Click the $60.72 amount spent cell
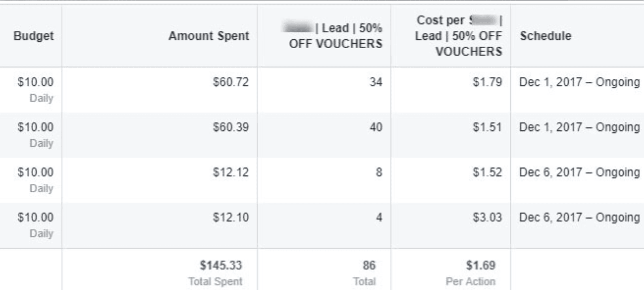This screenshot has height=290, width=644. (x=230, y=82)
